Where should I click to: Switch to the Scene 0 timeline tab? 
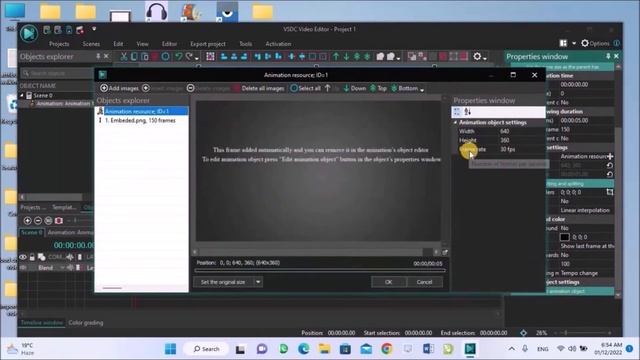31,232
